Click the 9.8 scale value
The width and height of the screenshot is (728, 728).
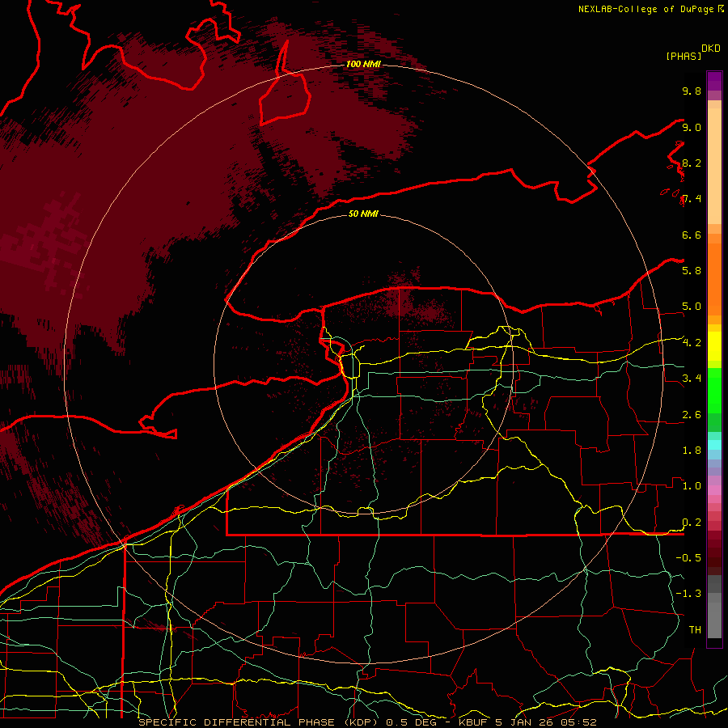[x=692, y=91]
